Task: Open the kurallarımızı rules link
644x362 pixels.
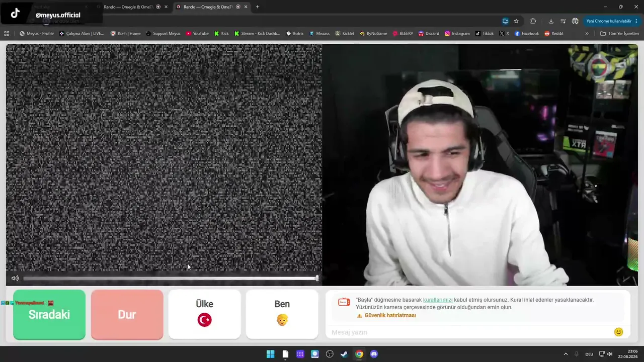Action: [438, 300]
